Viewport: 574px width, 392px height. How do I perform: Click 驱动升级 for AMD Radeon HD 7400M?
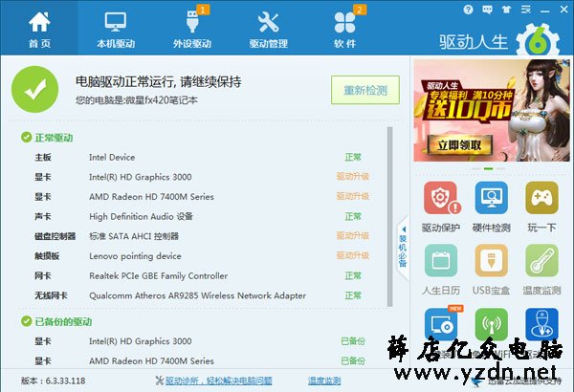(x=352, y=197)
